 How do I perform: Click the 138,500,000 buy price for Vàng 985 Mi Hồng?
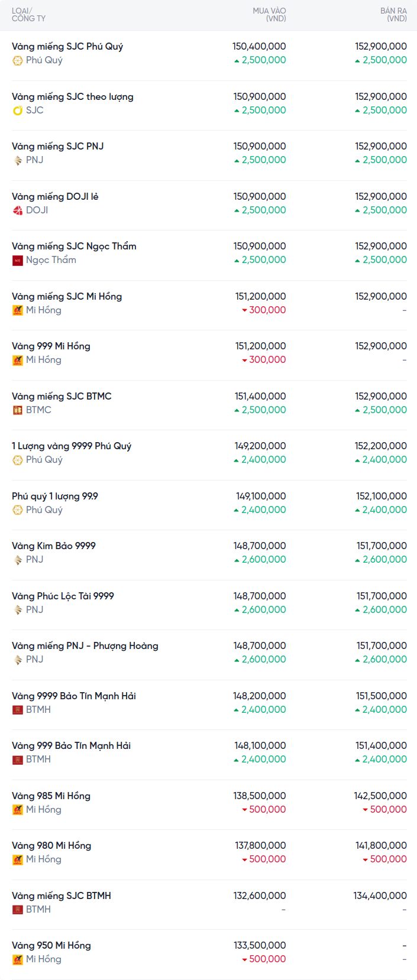coord(260,796)
